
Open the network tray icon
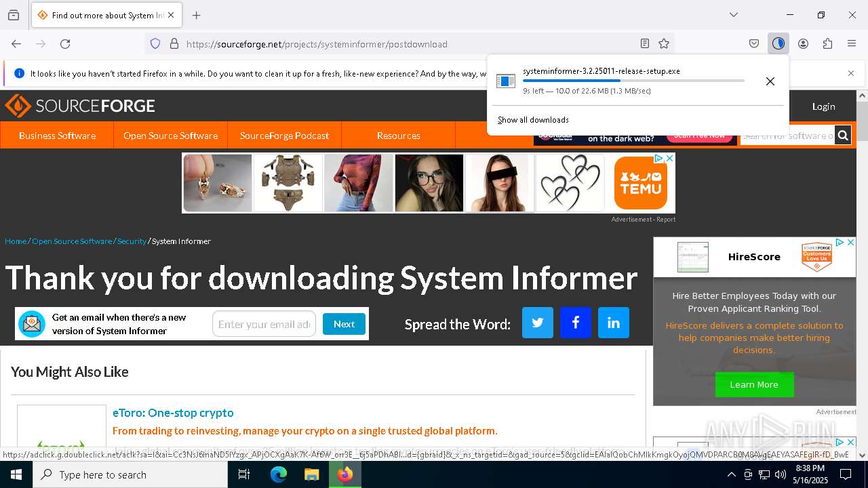[764, 474]
